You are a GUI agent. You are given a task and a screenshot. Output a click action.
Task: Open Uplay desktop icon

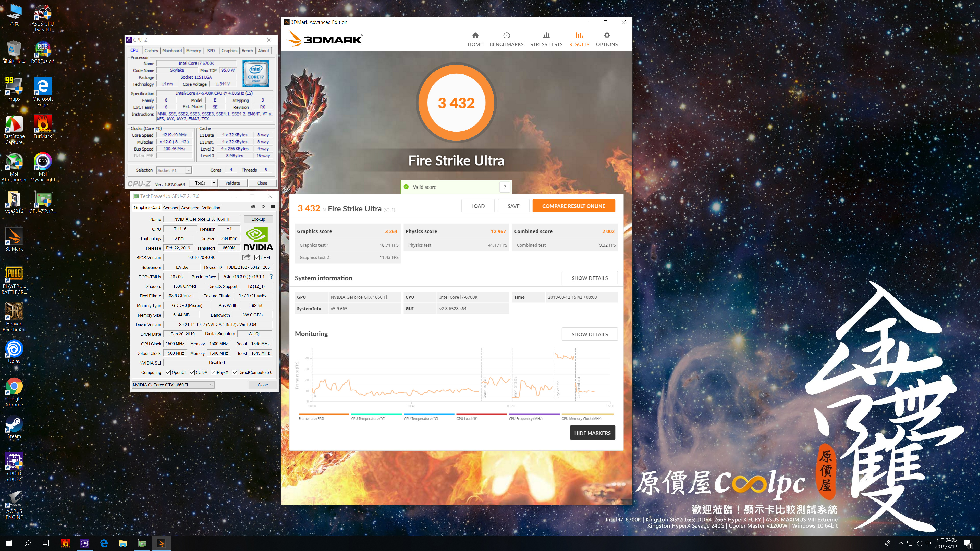click(x=14, y=352)
